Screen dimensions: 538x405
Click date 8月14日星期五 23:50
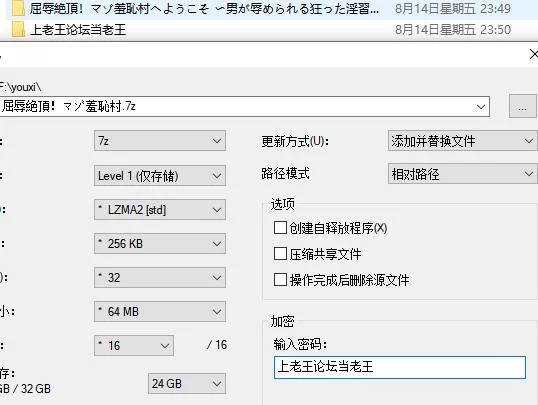coord(453,30)
